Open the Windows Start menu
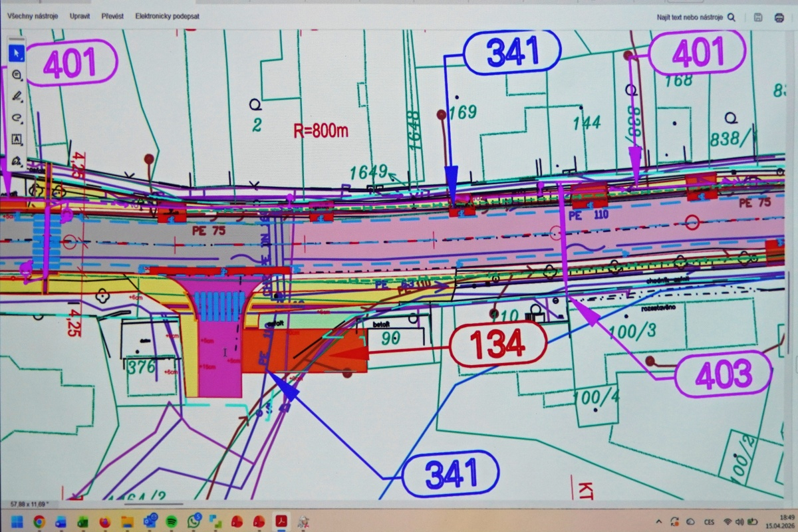The height and width of the screenshot is (532, 798). [x=17, y=521]
